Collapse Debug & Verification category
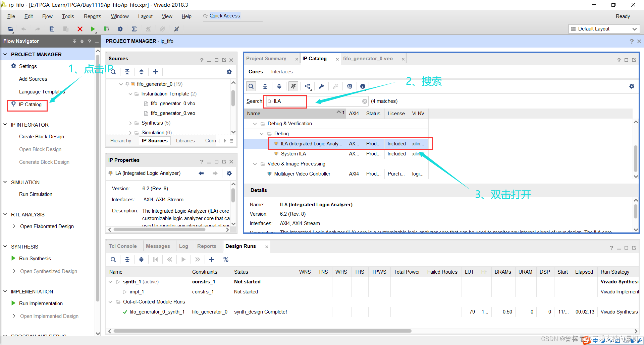644x345 pixels. (x=255, y=124)
